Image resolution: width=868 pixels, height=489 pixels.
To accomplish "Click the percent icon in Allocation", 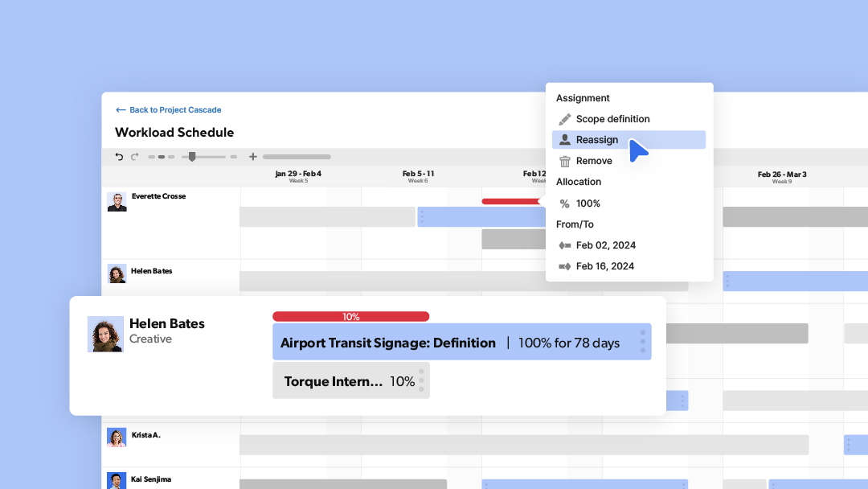I will pos(564,203).
